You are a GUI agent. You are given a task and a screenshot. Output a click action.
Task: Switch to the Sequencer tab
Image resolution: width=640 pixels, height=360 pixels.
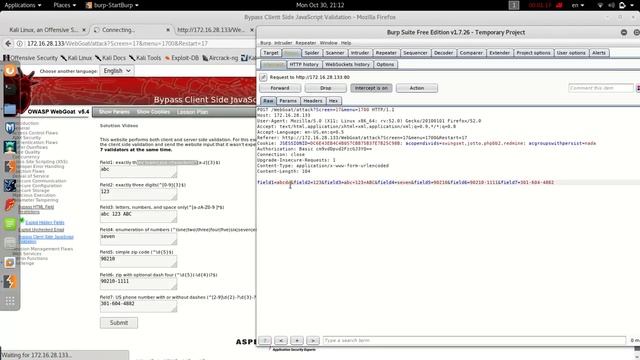click(415, 53)
